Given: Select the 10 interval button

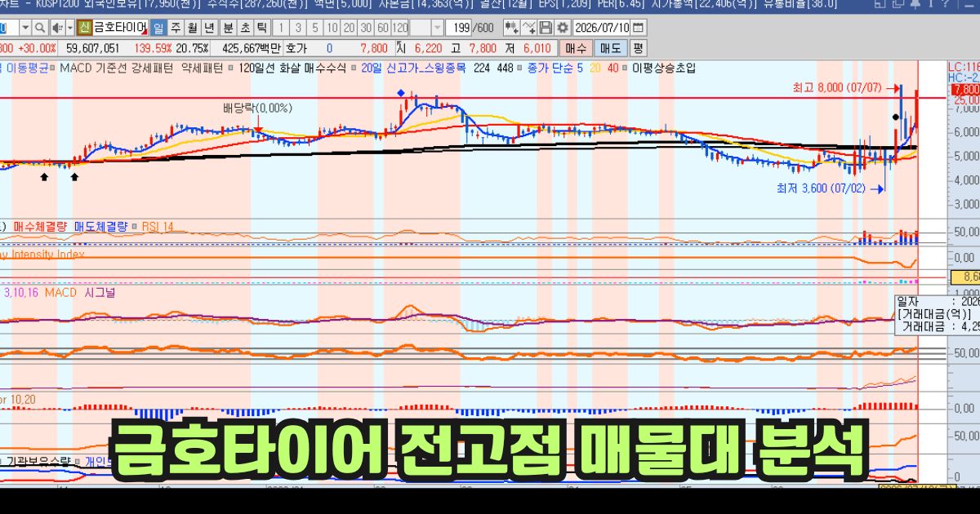Looking at the screenshot, I should pos(333,28).
